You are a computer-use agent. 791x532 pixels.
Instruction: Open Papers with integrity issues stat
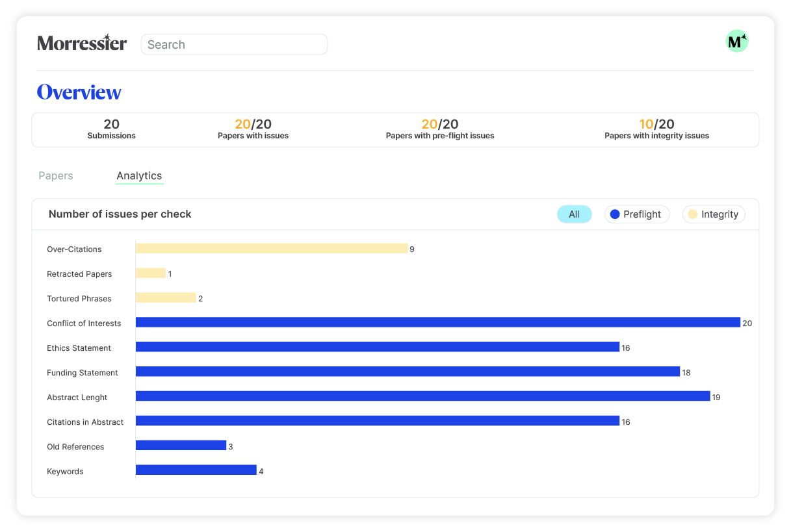pyautogui.click(x=656, y=129)
